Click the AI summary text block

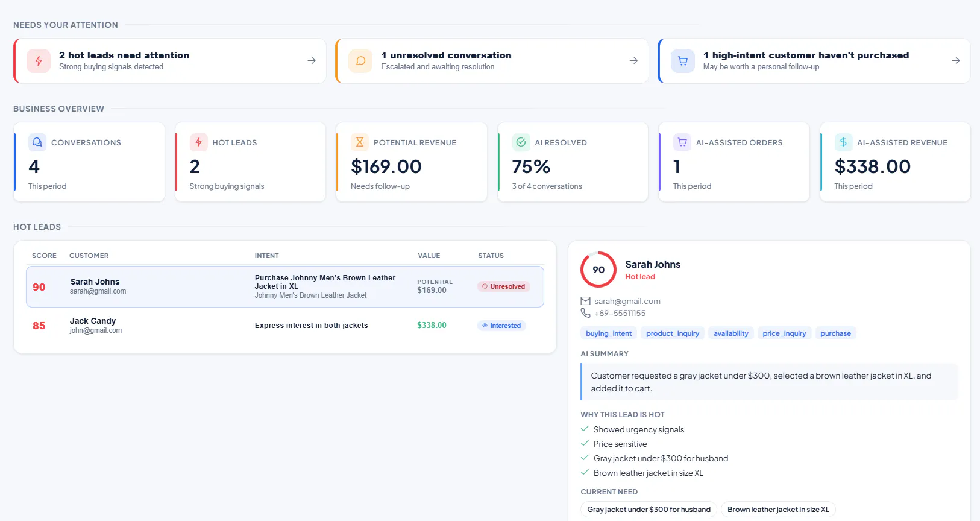(x=770, y=382)
